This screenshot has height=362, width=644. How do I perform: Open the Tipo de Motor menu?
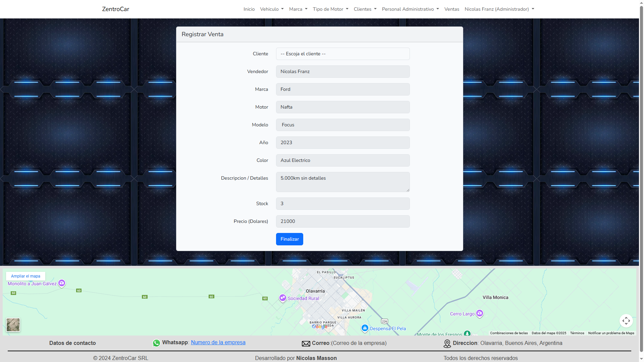(330, 9)
